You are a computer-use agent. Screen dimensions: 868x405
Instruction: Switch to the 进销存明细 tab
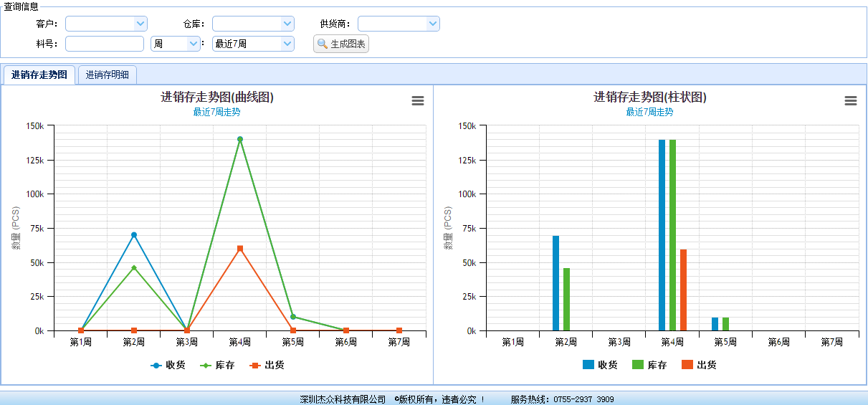click(108, 75)
